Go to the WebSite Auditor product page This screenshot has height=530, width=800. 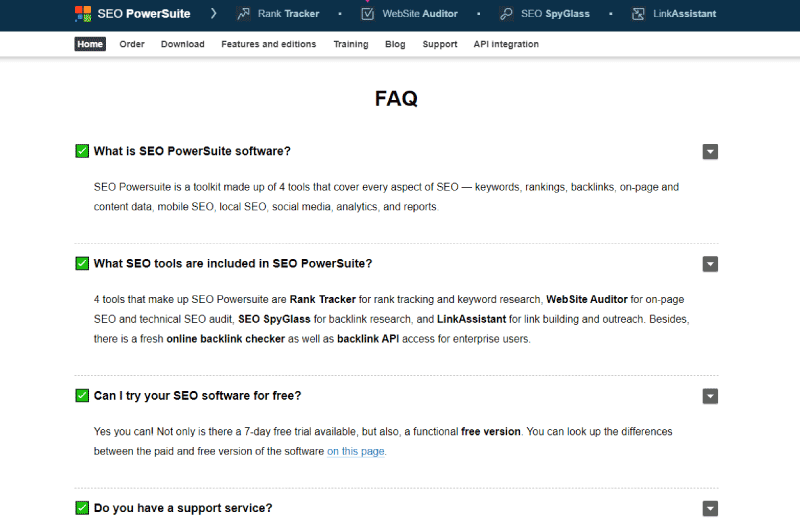(420, 14)
